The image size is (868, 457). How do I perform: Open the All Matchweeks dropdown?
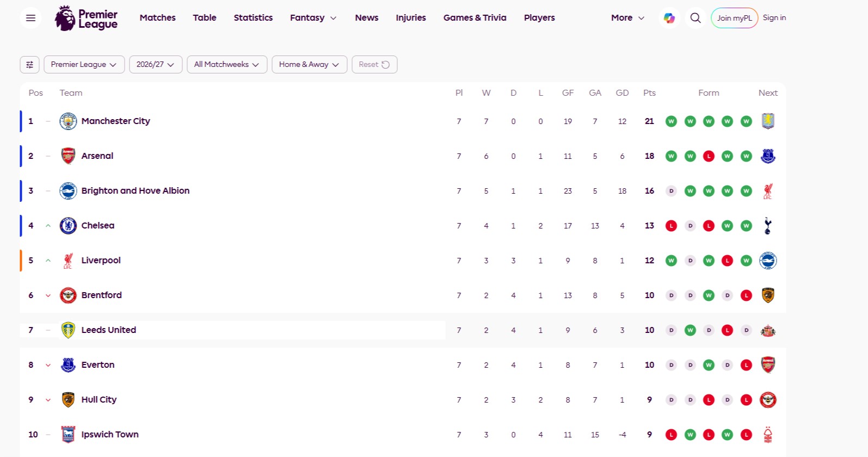[x=227, y=64]
